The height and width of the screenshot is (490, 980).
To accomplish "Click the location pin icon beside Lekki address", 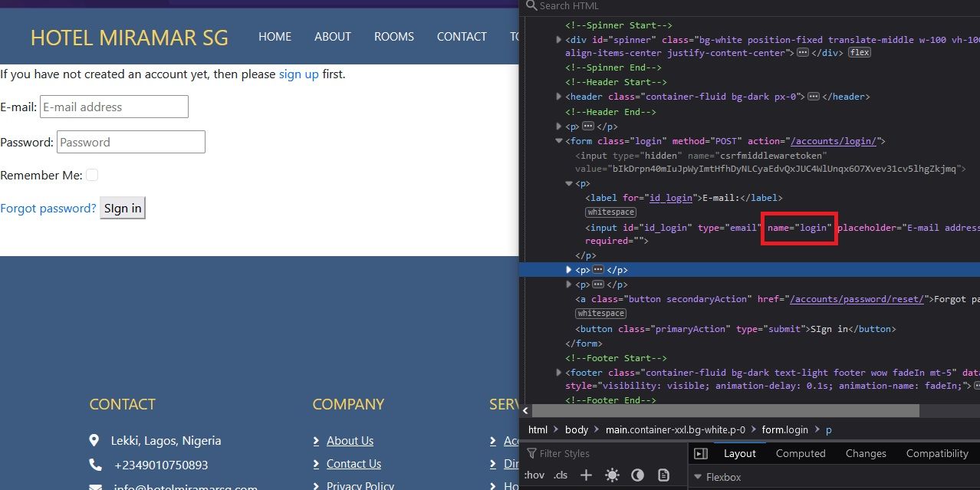I will [94, 439].
